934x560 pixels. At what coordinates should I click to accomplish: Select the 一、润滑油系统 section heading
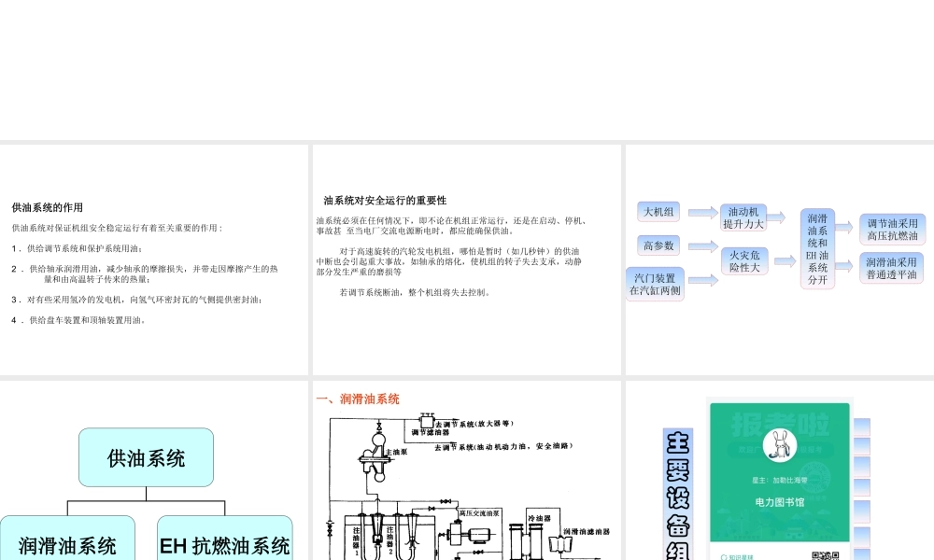click(x=361, y=399)
